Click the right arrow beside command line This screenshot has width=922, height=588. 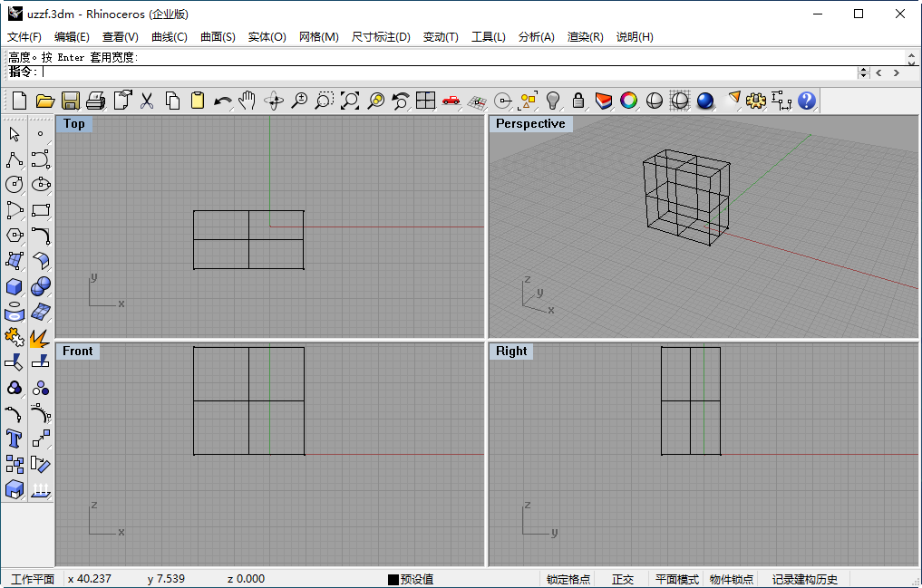896,72
